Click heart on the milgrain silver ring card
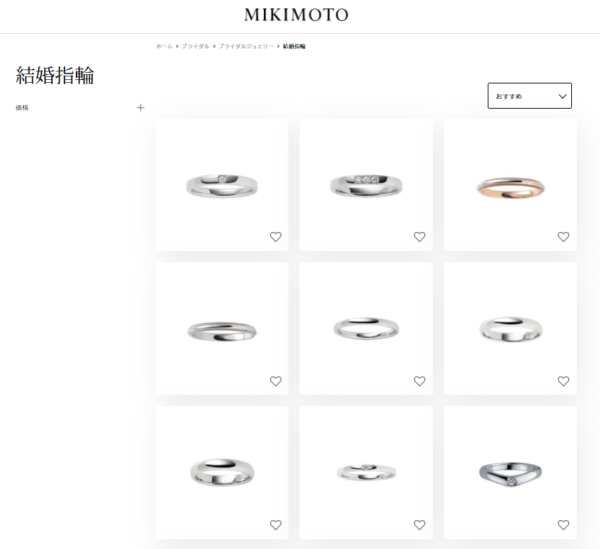The width and height of the screenshot is (600, 549). pos(276,381)
